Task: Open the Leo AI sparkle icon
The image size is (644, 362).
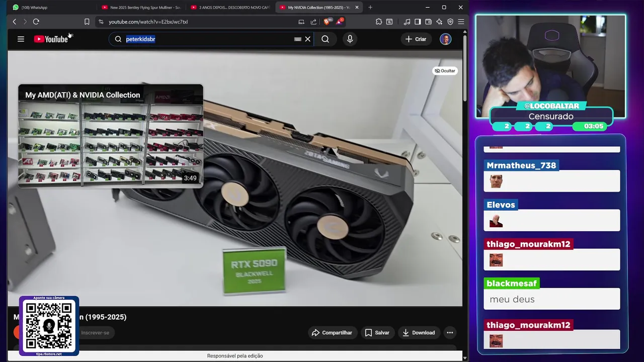Action: click(439, 22)
